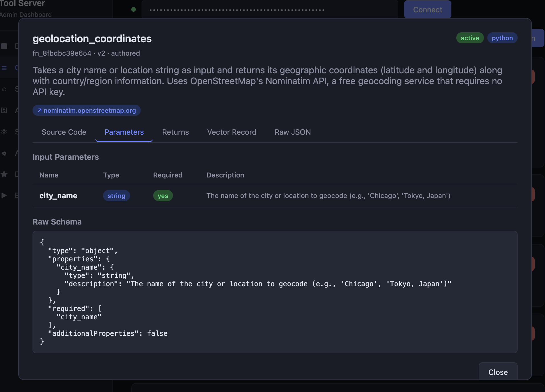The width and height of the screenshot is (545, 392).
Task: Click the Type column header
Action: click(111, 175)
